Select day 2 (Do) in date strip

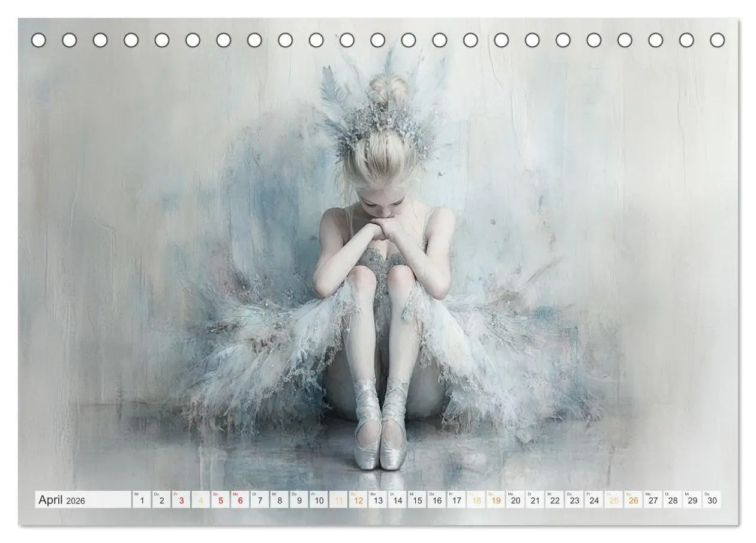tap(161, 500)
